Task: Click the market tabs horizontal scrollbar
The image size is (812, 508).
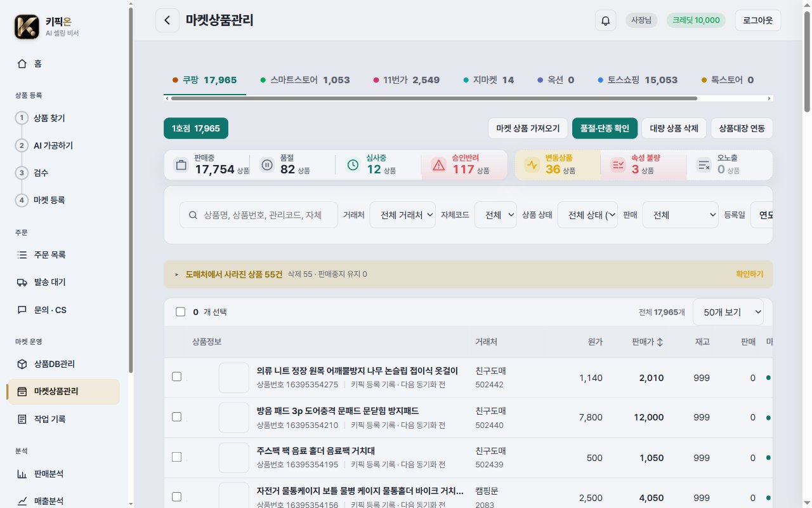Action: 434,98
